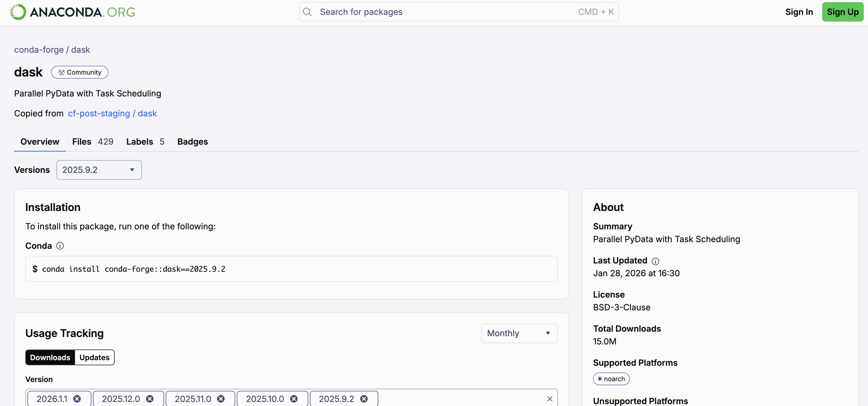Switch usage tracking to Downloads view
868x406 pixels.
click(50, 358)
